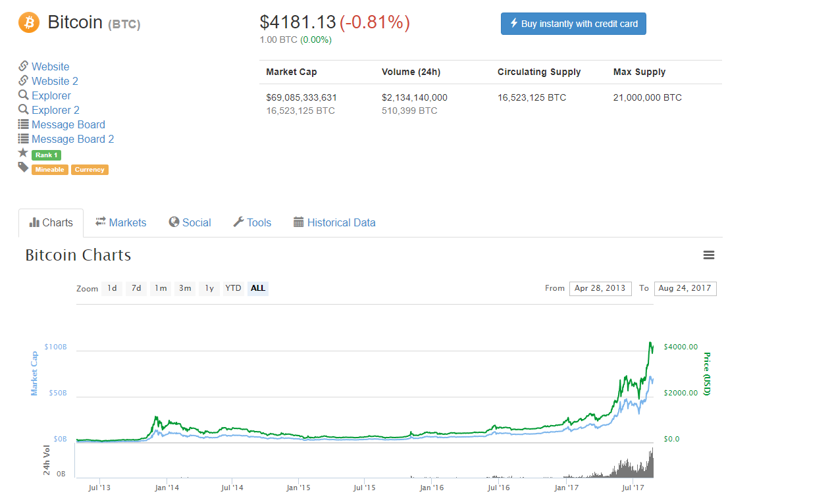The width and height of the screenshot is (830, 504).
Task: Click the $4181.13 price value
Action: tap(298, 22)
